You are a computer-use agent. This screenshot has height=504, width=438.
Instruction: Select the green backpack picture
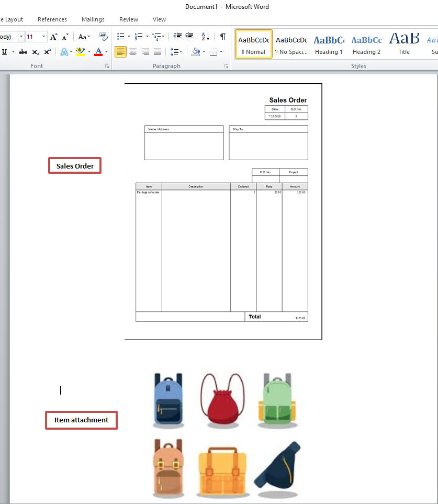(x=277, y=400)
